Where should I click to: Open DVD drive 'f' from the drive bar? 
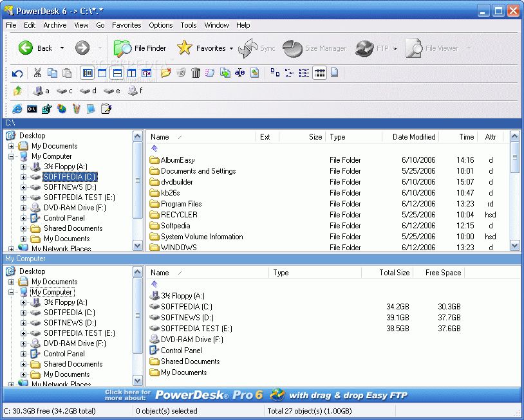click(x=135, y=91)
